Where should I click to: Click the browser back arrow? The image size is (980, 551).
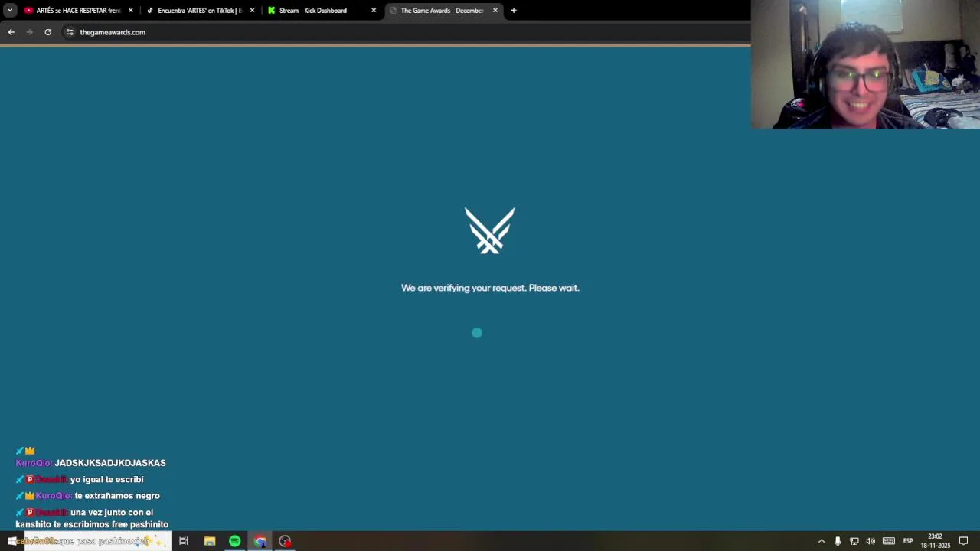pyautogui.click(x=11, y=32)
